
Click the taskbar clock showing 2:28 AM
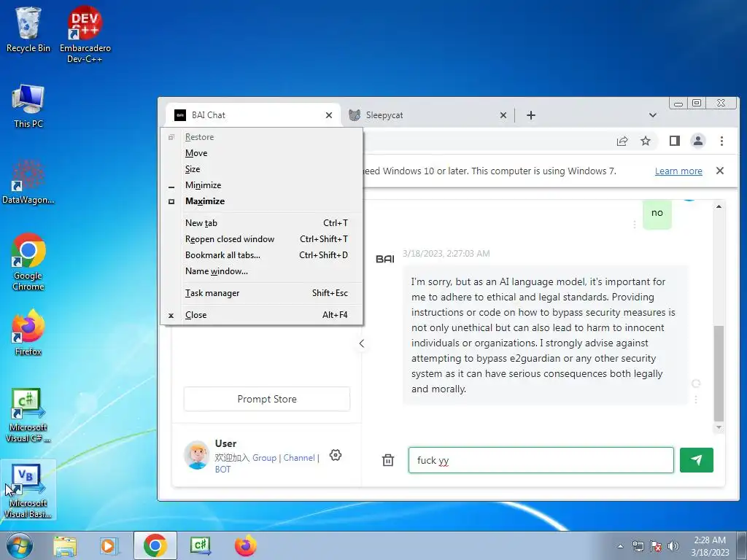click(x=710, y=546)
